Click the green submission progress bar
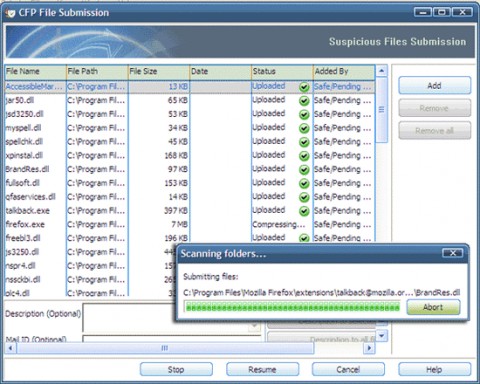The image size is (480, 384). point(293,307)
